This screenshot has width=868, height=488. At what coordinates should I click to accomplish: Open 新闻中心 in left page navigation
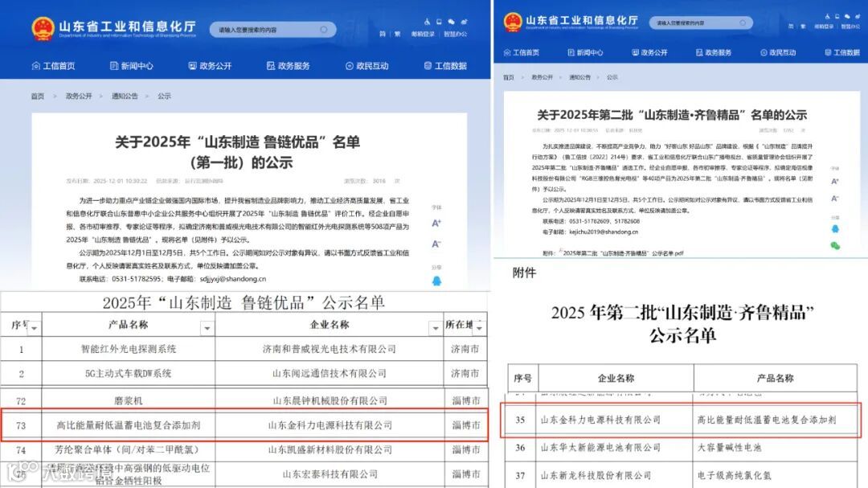(x=132, y=66)
